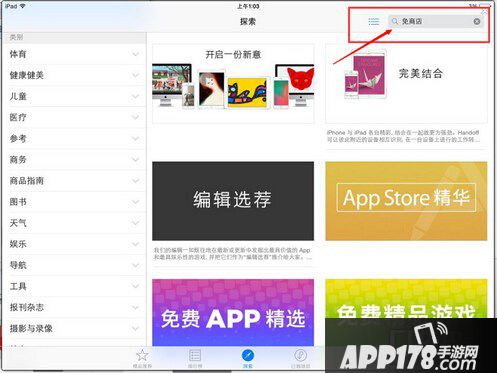The image size is (497, 373).
Task: Expand the 医疗 category
Action: [x=74, y=117]
